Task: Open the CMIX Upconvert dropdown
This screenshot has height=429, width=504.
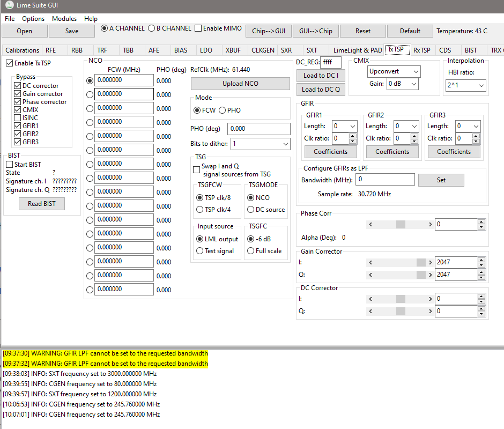Action: pyautogui.click(x=394, y=71)
